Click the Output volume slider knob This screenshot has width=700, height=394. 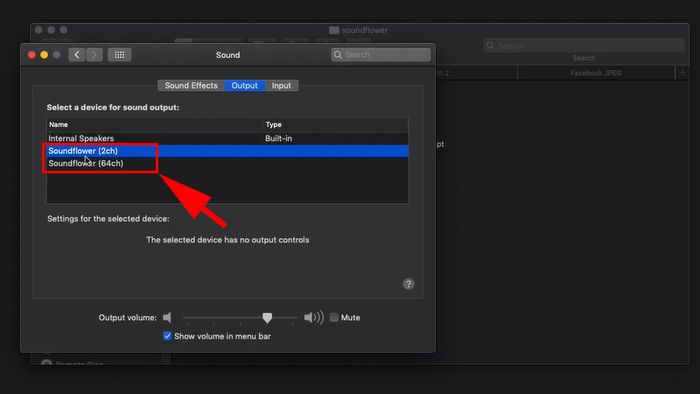click(x=267, y=318)
